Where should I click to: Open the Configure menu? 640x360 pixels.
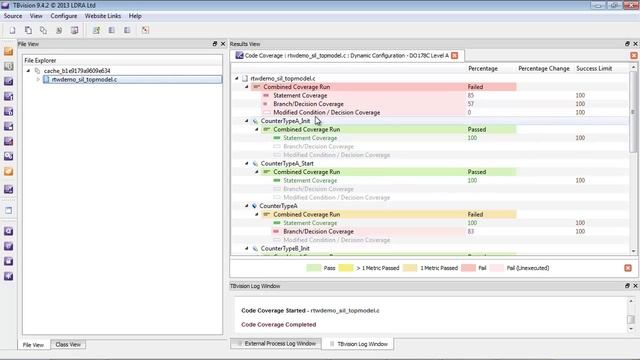pyautogui.click(x=64, y=16)
